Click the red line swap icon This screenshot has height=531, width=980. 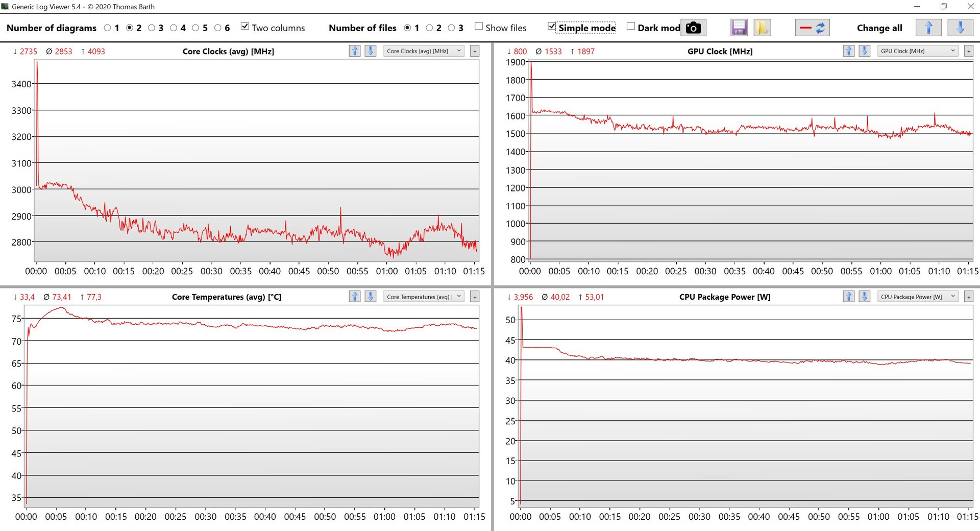click(x=812, y=28)
